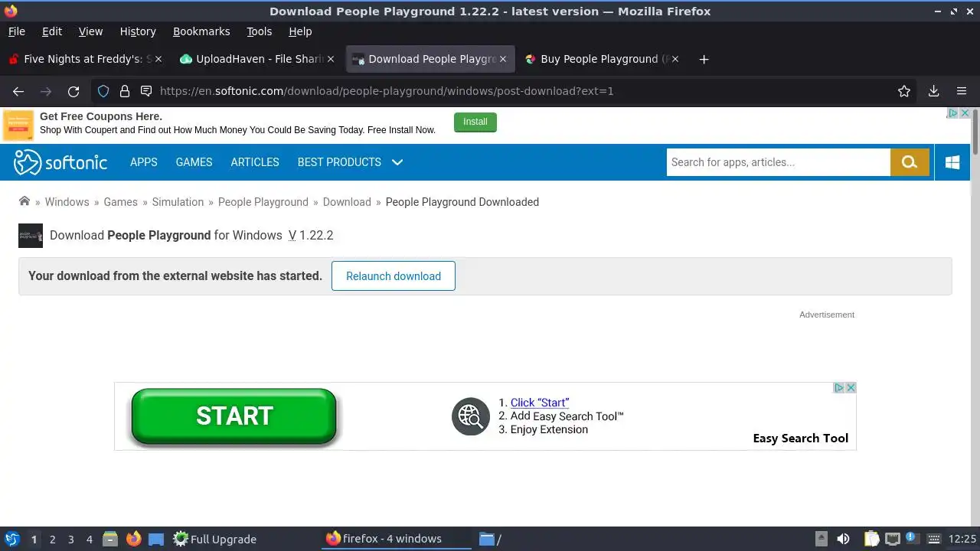Open the View menu

(90, 31)
